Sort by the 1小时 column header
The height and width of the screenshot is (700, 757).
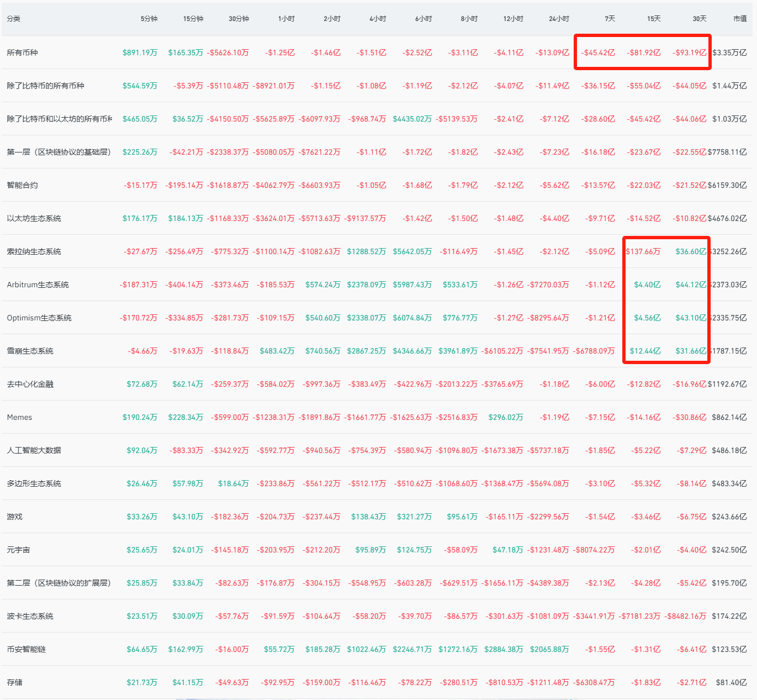[287, 19]
